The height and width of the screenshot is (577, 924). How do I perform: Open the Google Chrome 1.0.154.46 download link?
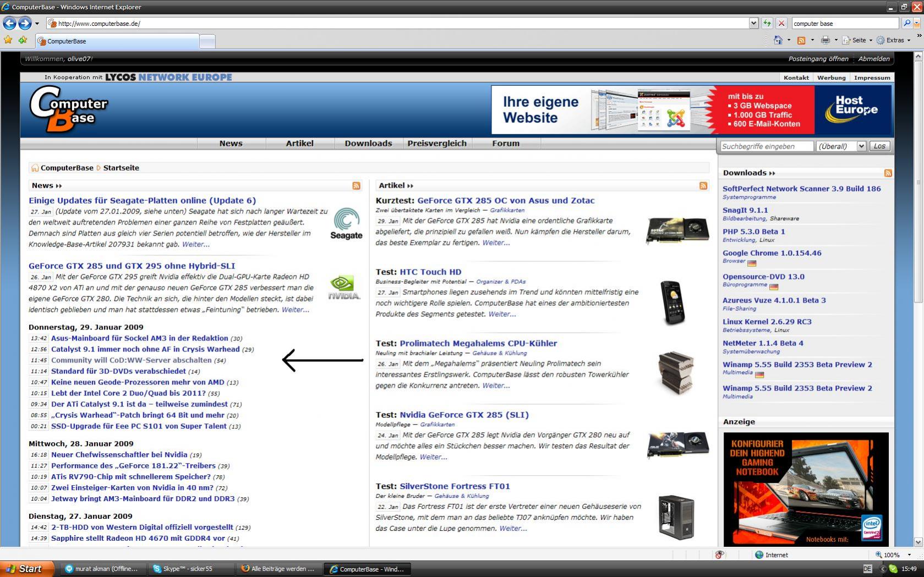tap(772, 253)
